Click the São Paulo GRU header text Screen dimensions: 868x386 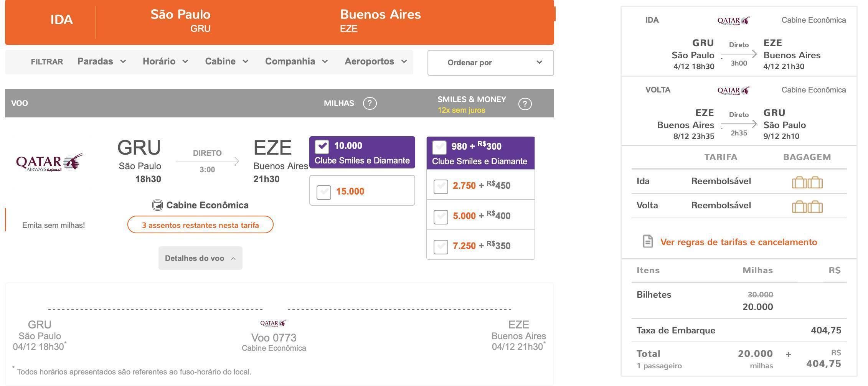[x=180, y=20]
